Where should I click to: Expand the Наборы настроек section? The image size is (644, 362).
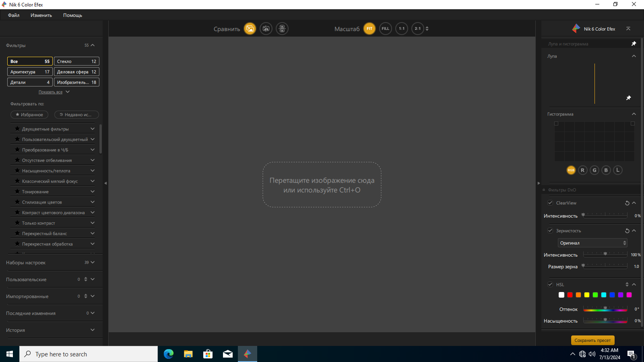coord(93,262)
